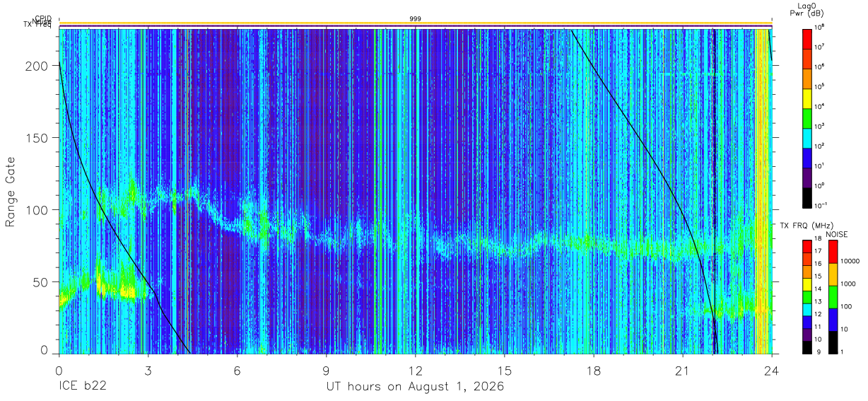Click the '1000' NOISE scale label

[848, 284]
